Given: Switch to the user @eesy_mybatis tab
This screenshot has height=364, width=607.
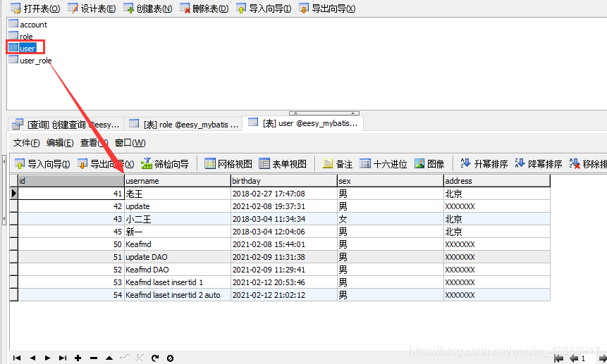Looking at the screenshot, I should 302,123.
